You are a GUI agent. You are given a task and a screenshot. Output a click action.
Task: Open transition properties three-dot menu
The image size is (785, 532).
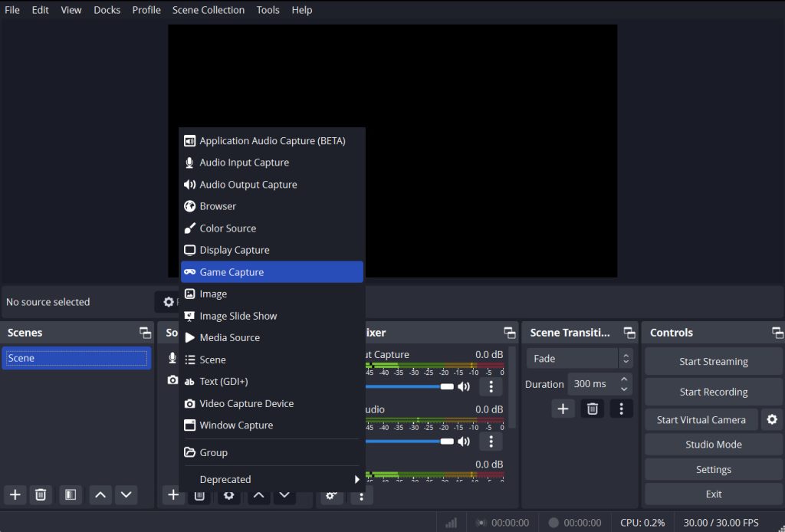(x=621, y=409)
